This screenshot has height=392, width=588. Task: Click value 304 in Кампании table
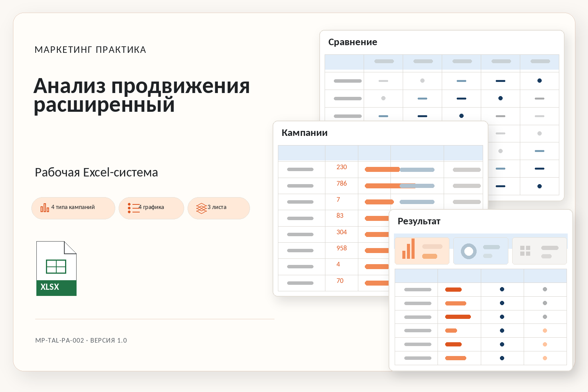[341, 232]
